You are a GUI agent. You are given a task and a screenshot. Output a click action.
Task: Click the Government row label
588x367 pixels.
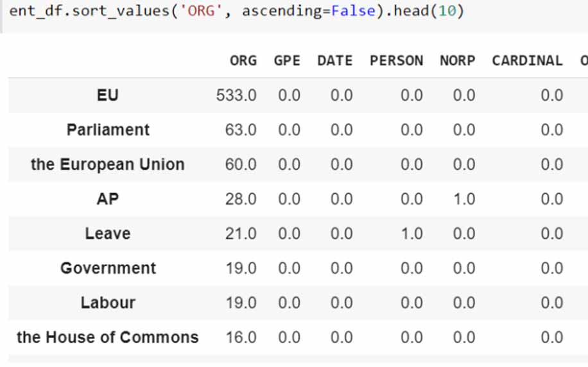pos(108,268)
